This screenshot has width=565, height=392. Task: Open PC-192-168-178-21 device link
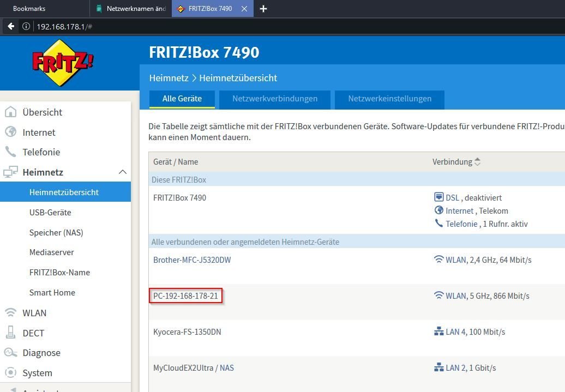[185, 296]
